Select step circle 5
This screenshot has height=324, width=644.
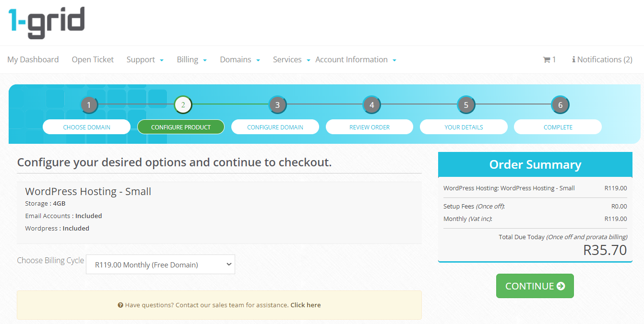(x=466, y=104)
